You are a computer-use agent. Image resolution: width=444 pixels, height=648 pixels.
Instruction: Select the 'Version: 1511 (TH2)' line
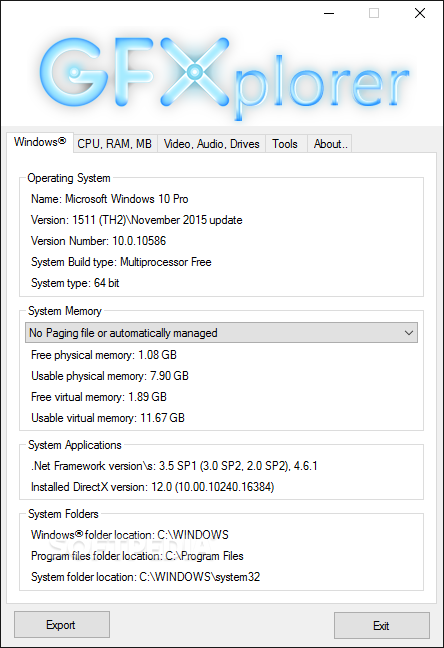(x=136, y=220)
